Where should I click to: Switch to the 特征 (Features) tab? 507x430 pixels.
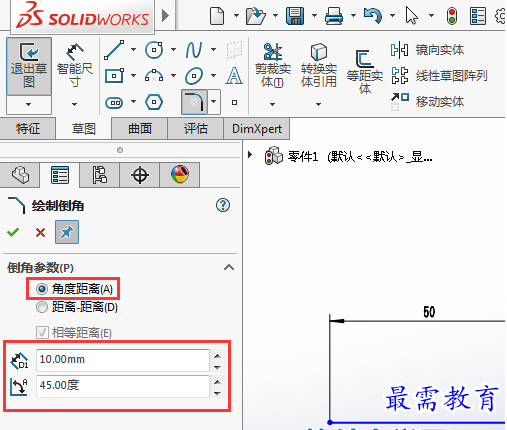coord(28,128)
